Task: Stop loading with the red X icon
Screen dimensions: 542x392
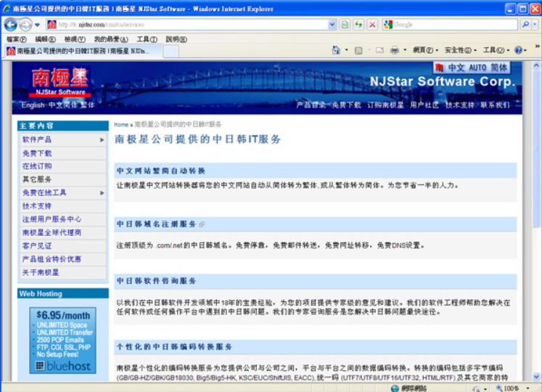Action: click(372, 25)
